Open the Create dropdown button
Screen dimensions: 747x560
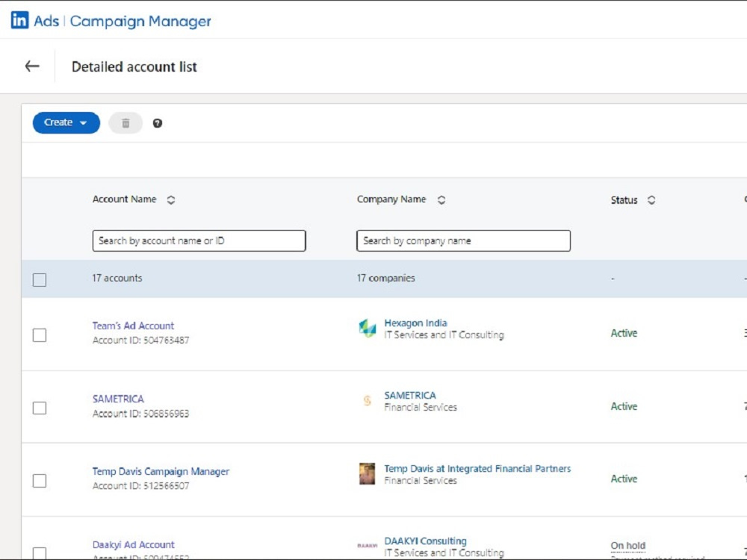pos(66,123)
